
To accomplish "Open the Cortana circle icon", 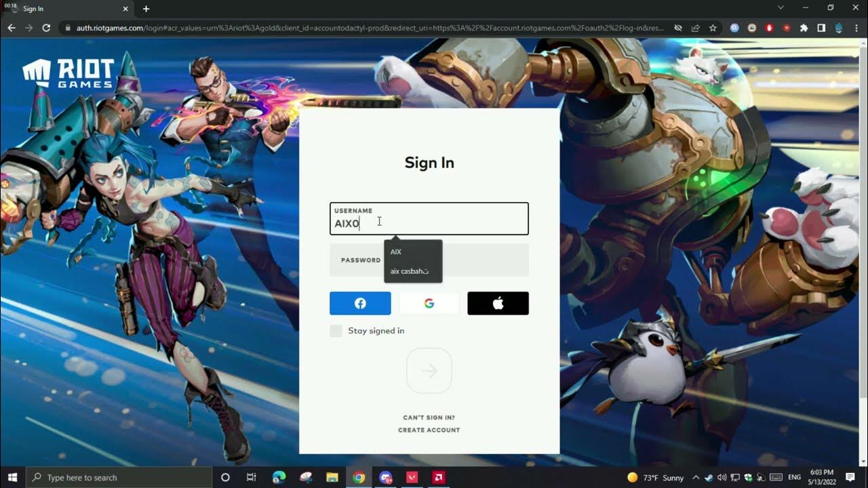I will tap(225, 477).
